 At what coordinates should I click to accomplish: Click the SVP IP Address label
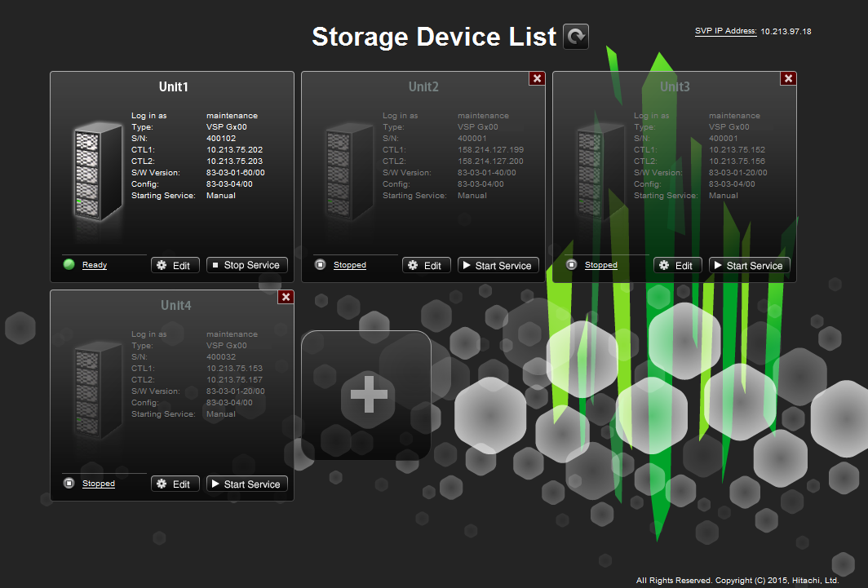pos(726,31)
